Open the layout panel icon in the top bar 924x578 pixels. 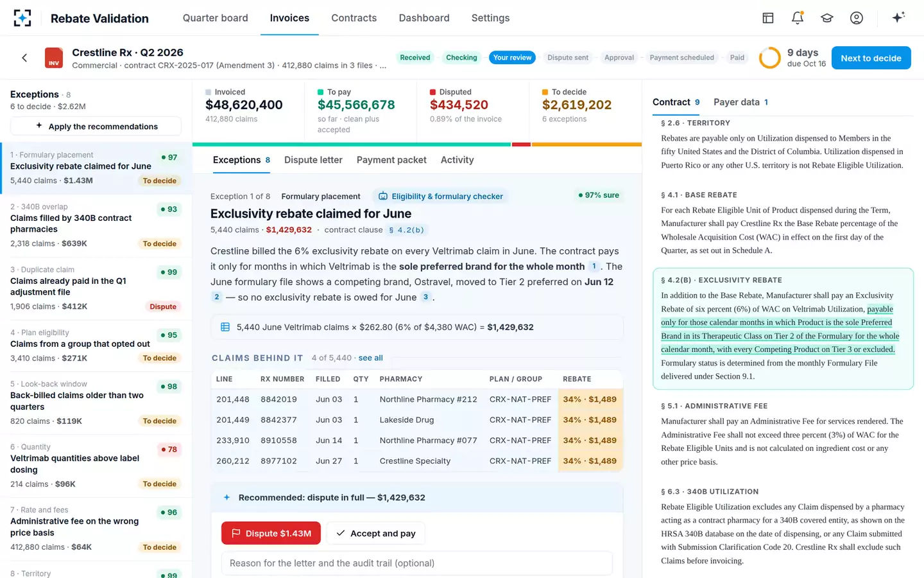coord(767,18)
